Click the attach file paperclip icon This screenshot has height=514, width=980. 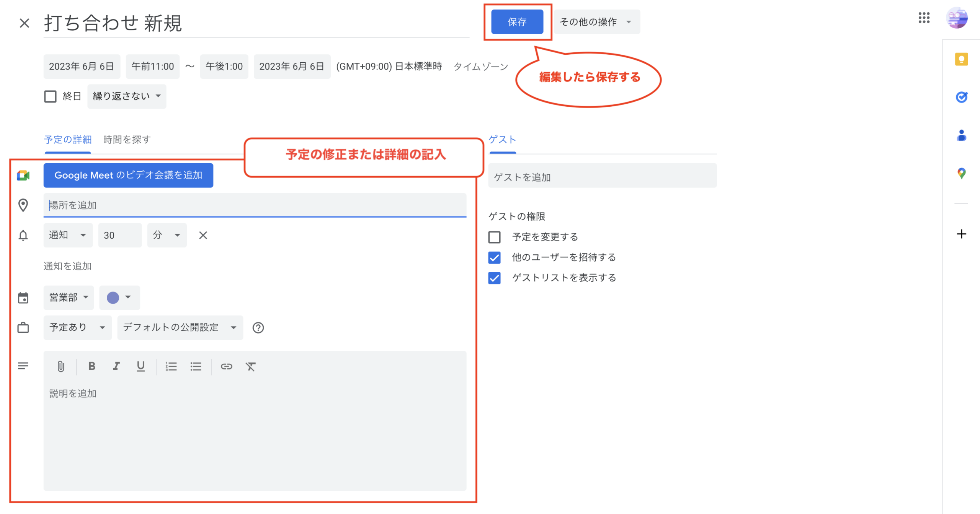point(61,366)
